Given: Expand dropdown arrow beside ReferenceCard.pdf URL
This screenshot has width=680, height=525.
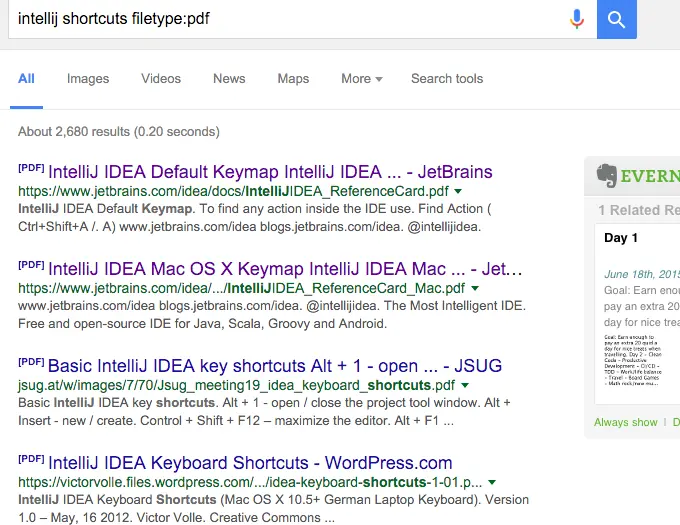Looking at the screenshot, I should click(458, 190).
